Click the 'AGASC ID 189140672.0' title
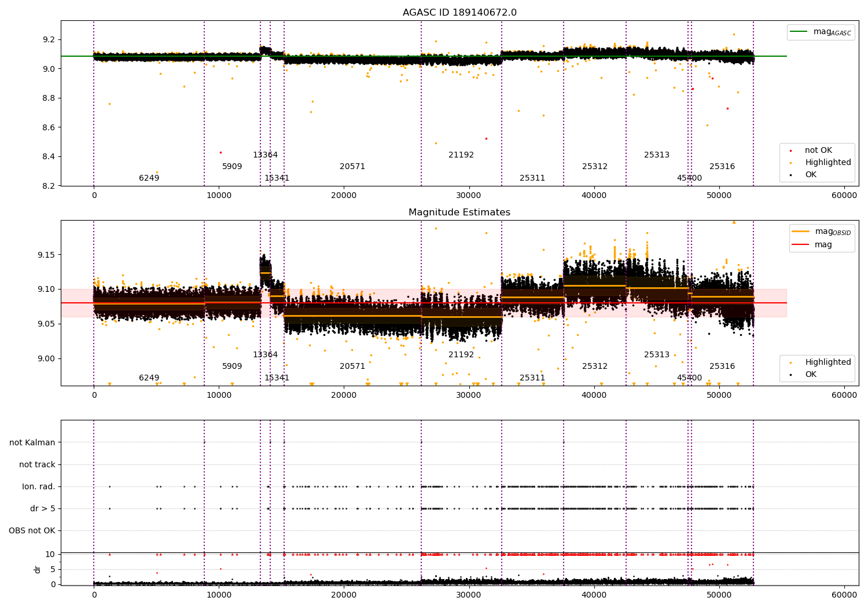Image resolution: width=868 pixels, height=608 pixels. [459, 13]
